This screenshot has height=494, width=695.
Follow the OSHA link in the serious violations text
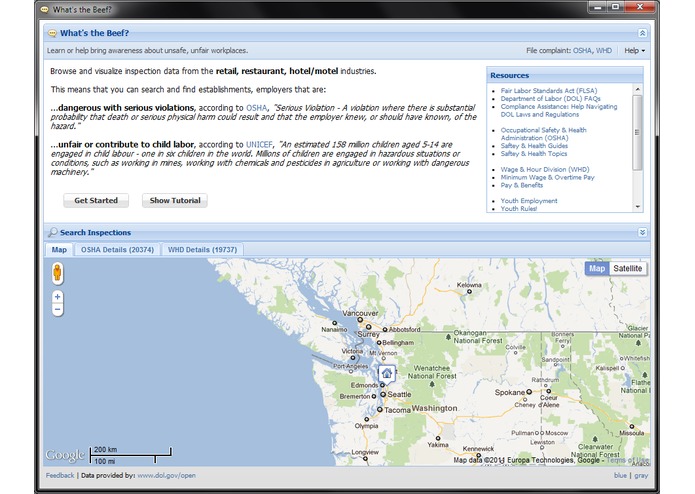[256, 108]
